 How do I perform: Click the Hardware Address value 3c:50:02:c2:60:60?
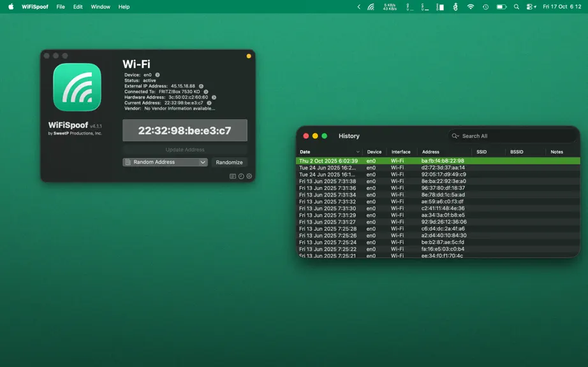pyautogui.click(x=188, y=97)
